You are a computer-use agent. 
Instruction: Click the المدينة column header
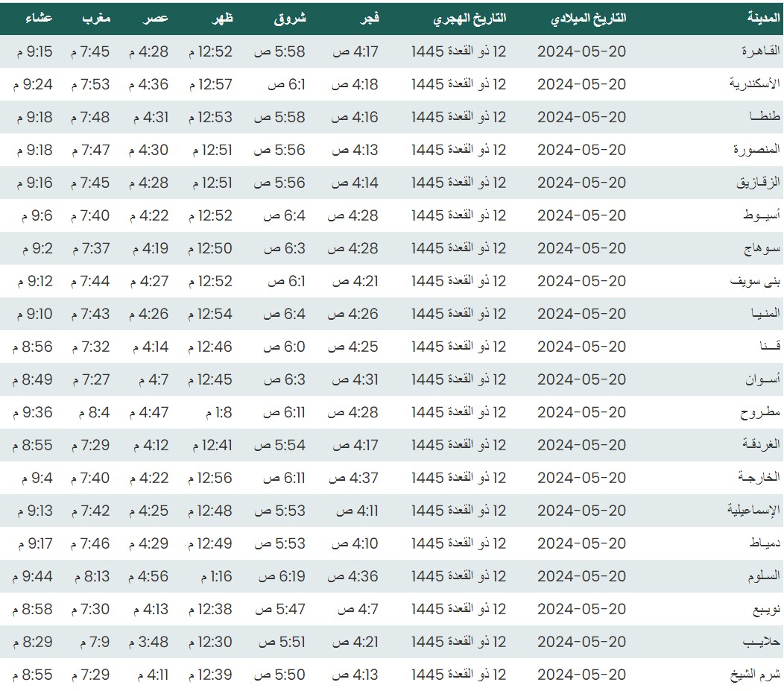[x=763, y=19]
